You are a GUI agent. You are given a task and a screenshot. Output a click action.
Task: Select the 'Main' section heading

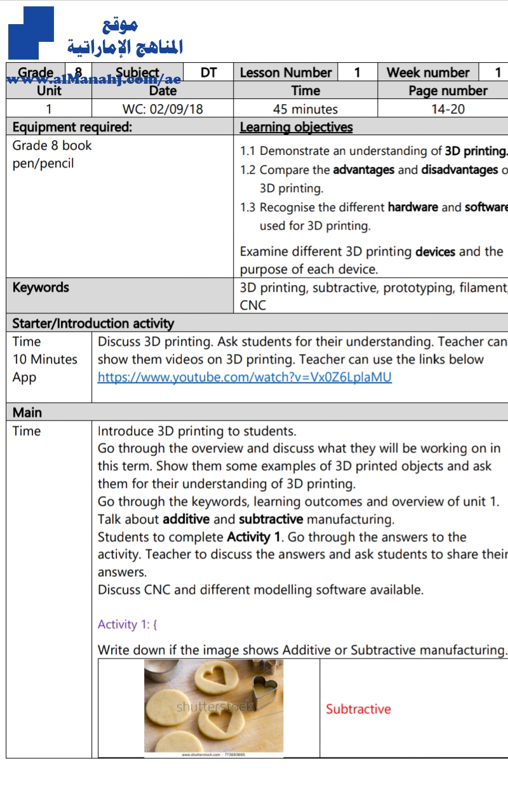(27, 412)
